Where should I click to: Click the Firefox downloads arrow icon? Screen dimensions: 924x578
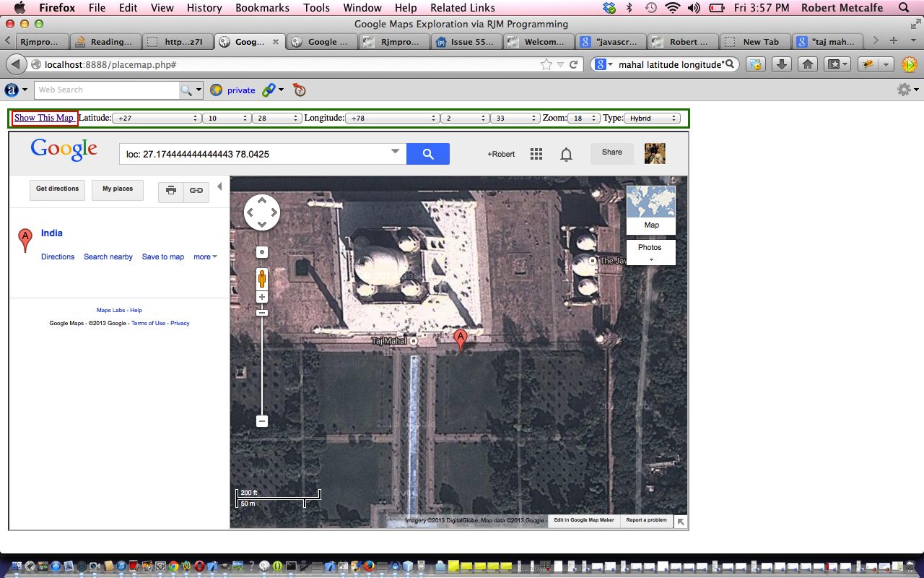(x=781, y=64)
